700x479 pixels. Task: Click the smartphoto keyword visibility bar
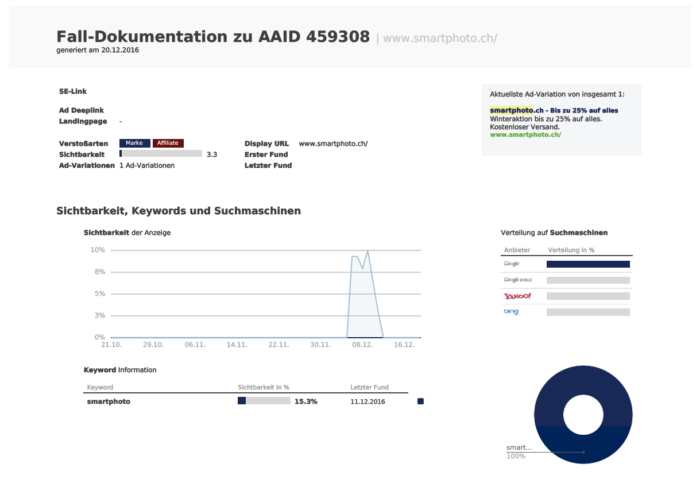coord(264,401)
